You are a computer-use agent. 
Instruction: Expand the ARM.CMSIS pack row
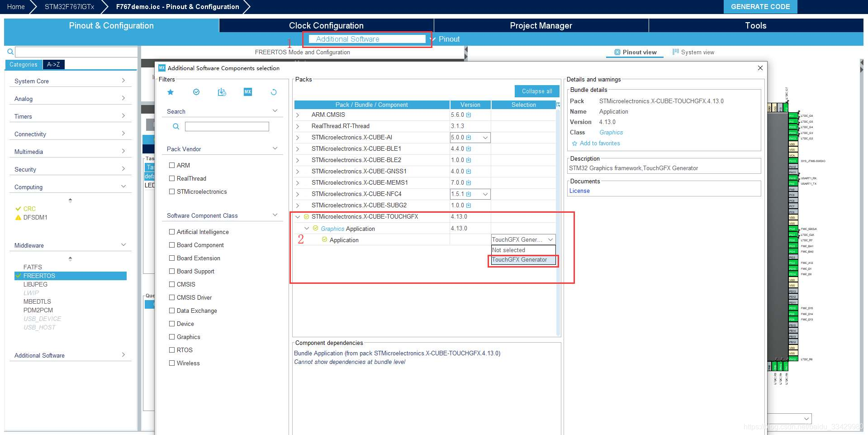click(x=298, y=115)
